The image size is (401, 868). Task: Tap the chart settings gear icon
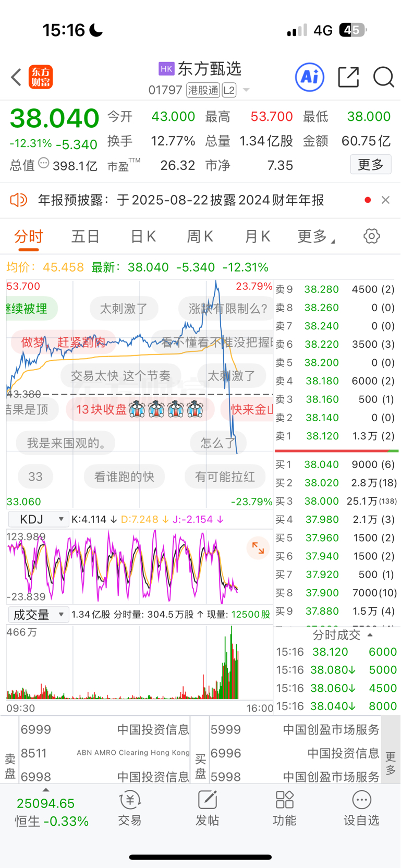pos(371,236)
